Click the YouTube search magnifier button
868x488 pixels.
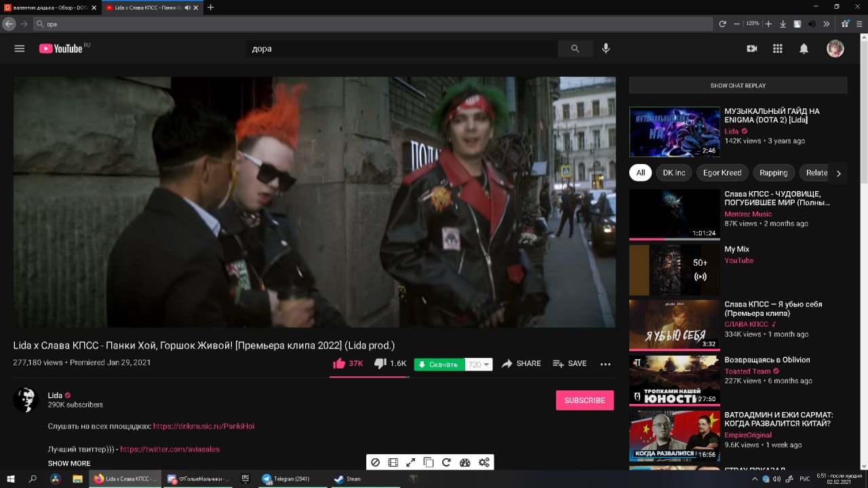coord(575,49)
